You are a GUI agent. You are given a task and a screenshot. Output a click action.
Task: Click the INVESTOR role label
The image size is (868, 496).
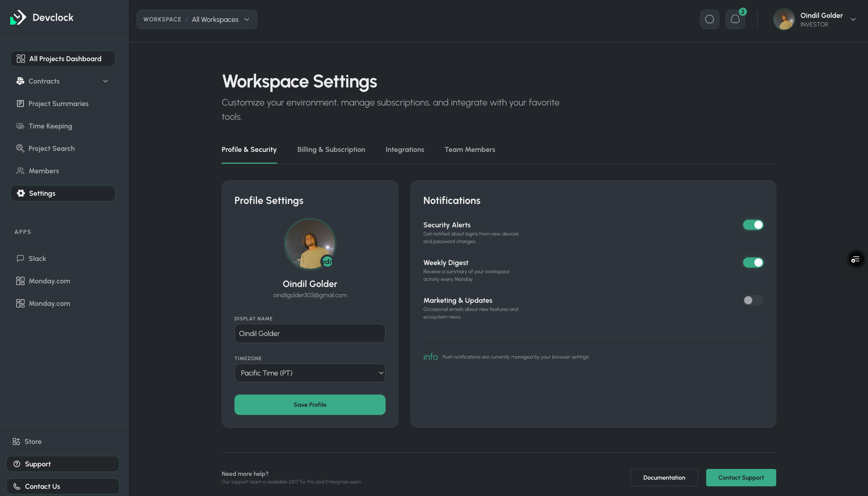[814, 24]
